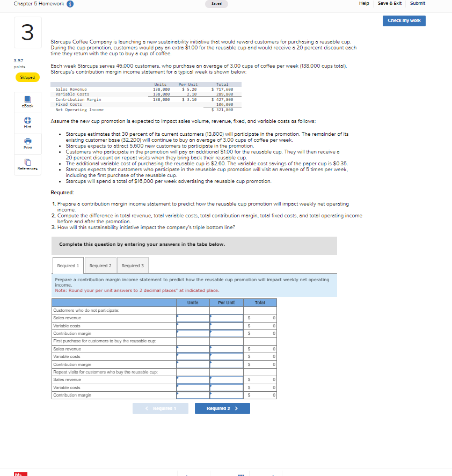This screenshot has width=452, height=476.
Task: Click the Units column header
Action: (193, 303)
